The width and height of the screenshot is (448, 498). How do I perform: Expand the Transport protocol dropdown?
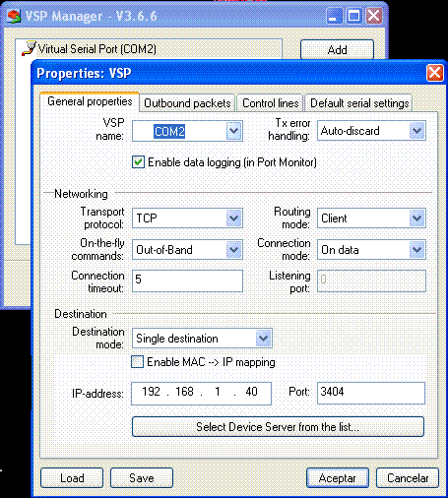tap(233, 218)
